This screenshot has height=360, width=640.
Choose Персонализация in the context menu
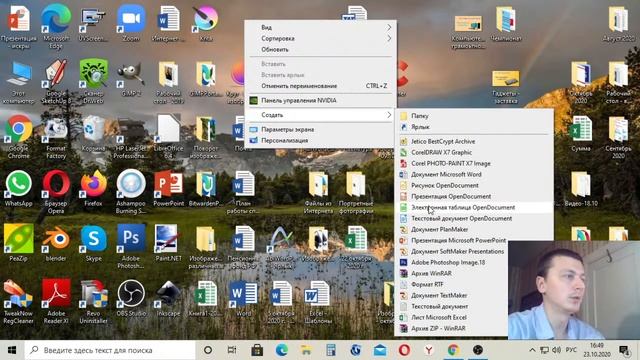click(x=320, y=140)
